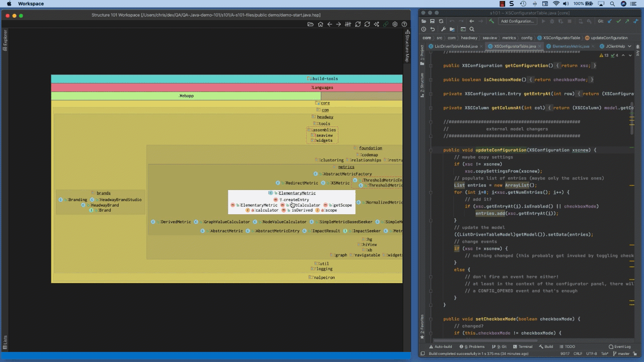Toggle the green link icon in Structure101

pyautogui.click(x=385, y=24)
